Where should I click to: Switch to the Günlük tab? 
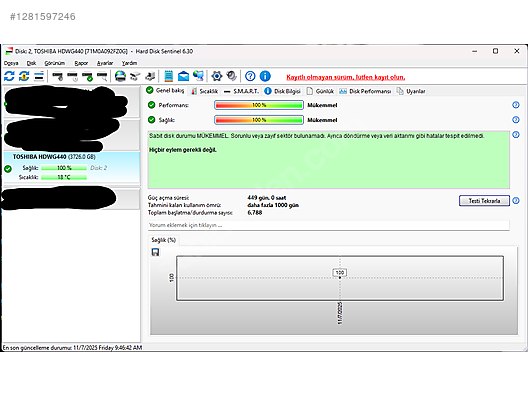320,91
